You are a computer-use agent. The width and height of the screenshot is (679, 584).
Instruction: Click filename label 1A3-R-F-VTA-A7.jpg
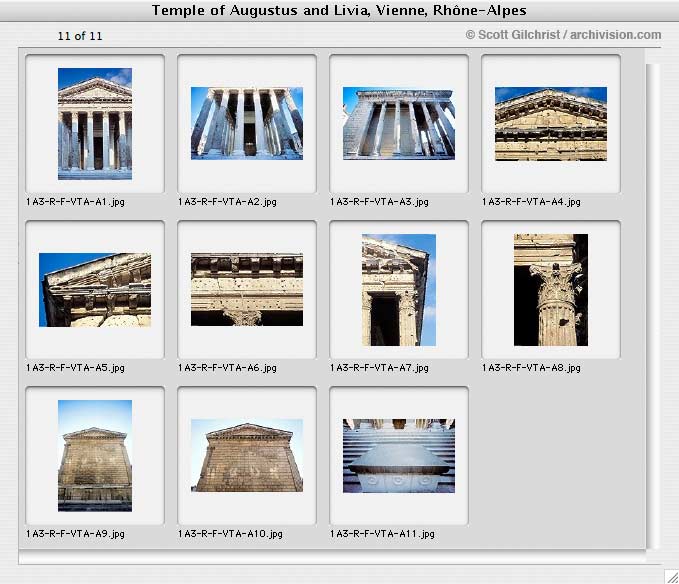tap(379, 368)
